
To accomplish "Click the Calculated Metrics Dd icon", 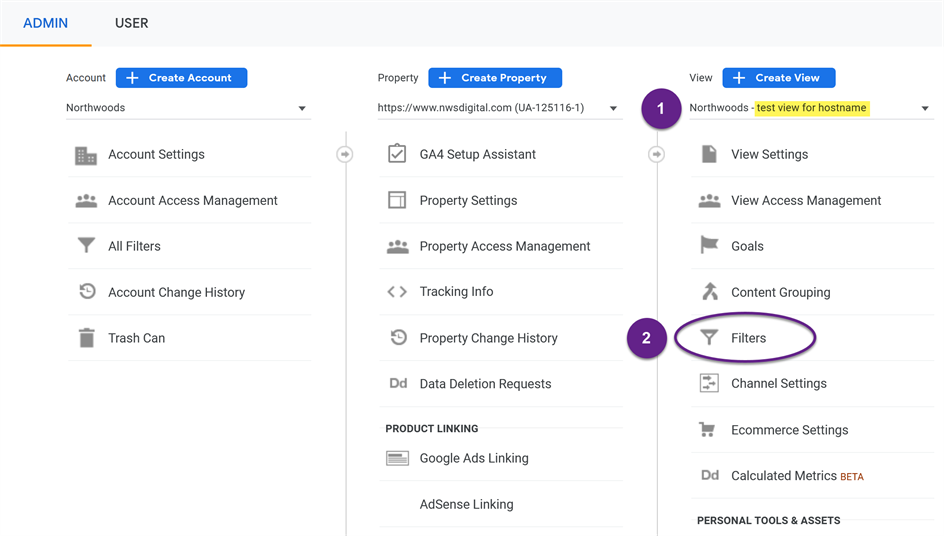I will (x=710, y=475).
